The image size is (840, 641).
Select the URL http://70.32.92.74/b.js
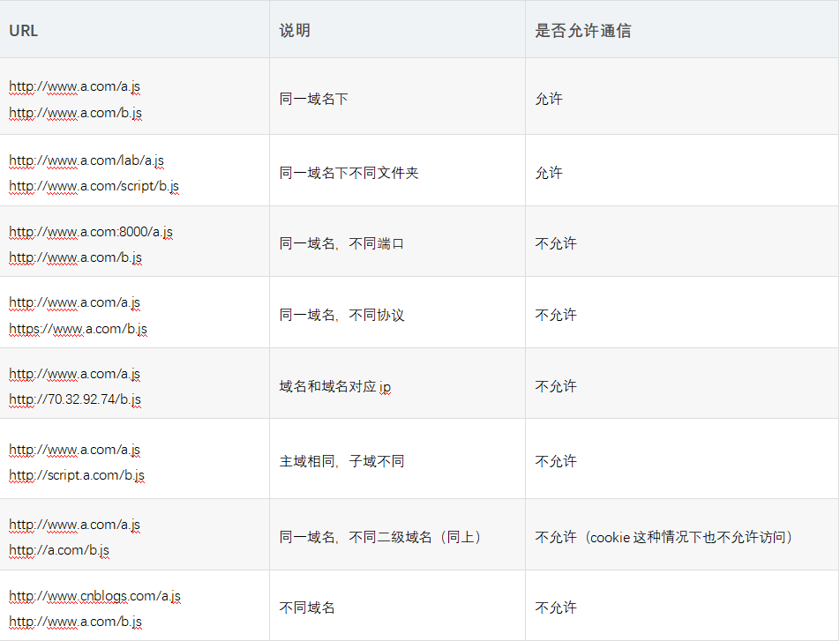[x=75, y=399]
